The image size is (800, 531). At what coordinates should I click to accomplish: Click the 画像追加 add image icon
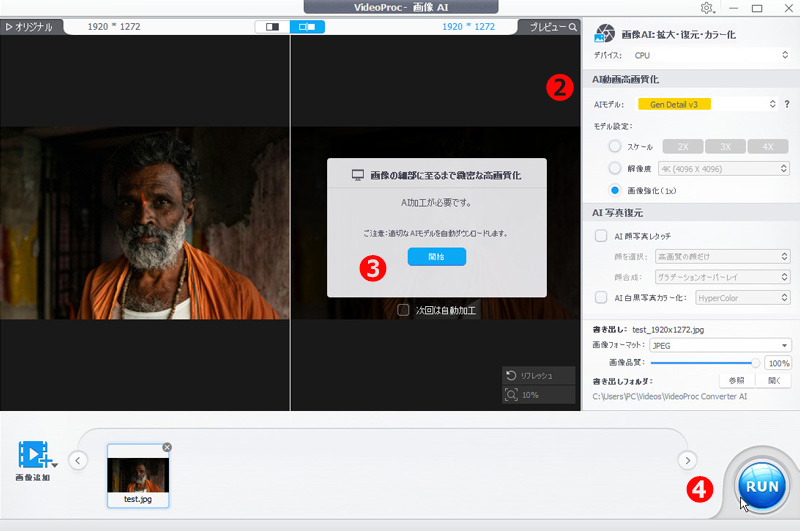point(35,457)
